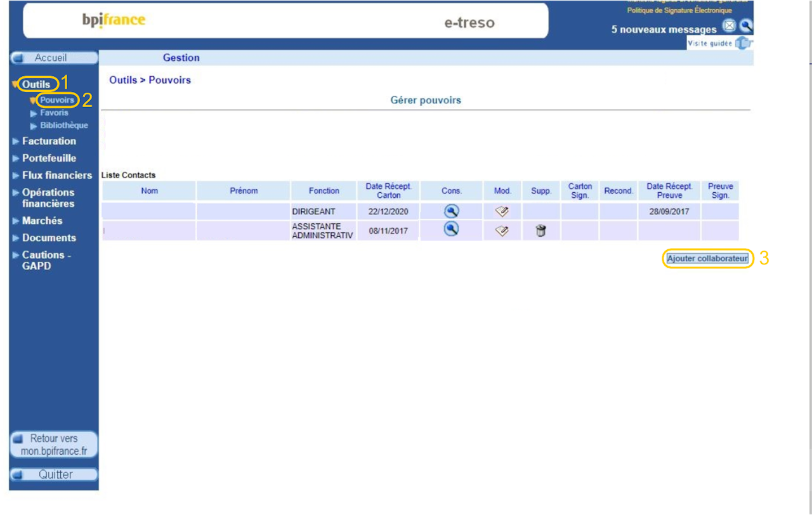Click the Liste Contacts heading
Screen dimensions: 812x515
click(128, 175)
